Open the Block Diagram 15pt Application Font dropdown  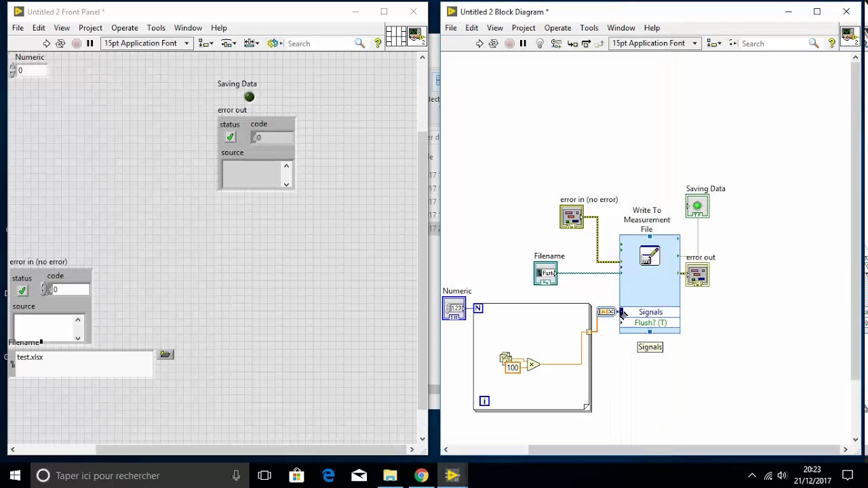[654, 43]
